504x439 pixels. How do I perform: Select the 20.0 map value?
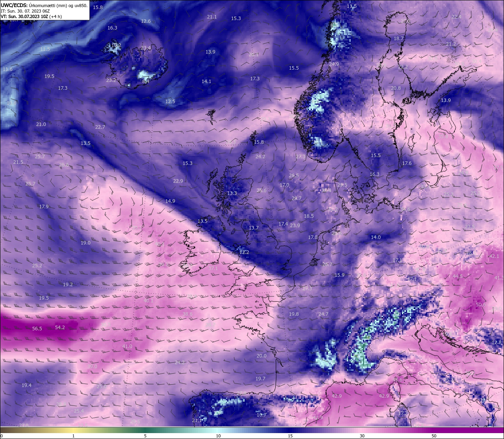pyautogui.click(x=261, y=356)
